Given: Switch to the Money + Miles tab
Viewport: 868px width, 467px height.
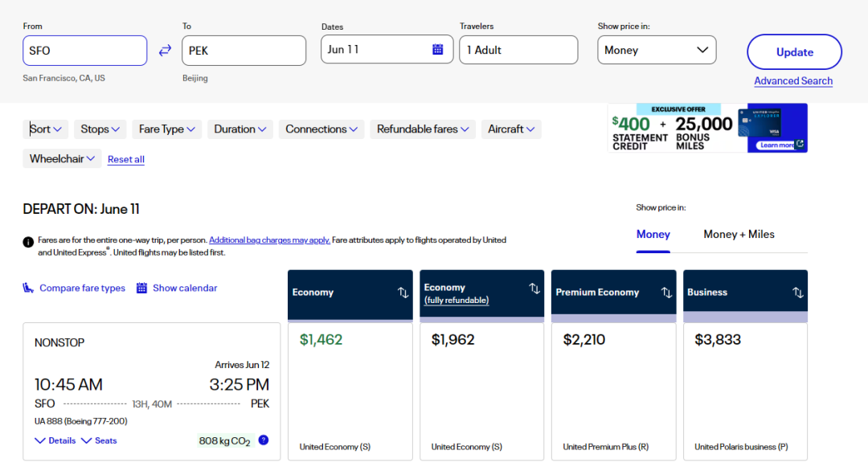Looking at the screenshot, I should click(x=739, y=235).
